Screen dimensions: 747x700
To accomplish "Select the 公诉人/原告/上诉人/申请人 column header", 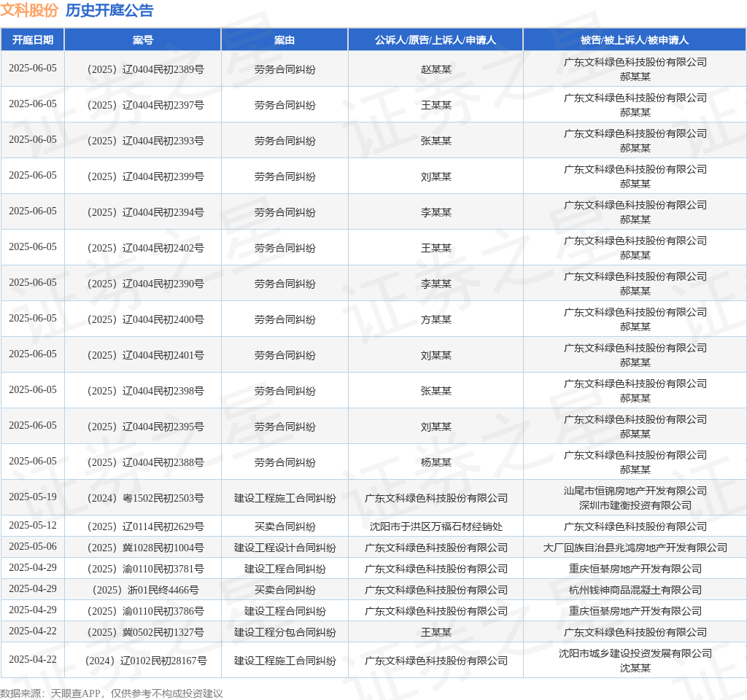I will [x=436, y=40].
